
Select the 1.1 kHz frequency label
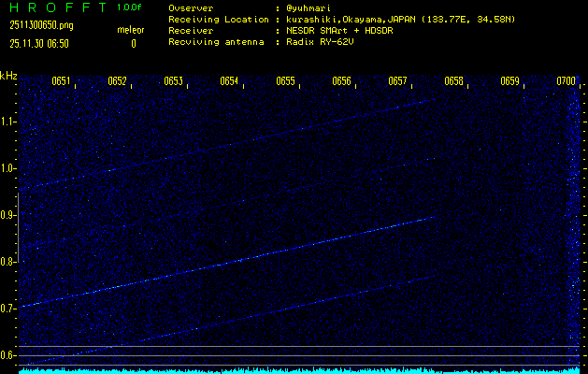(8, 122)
